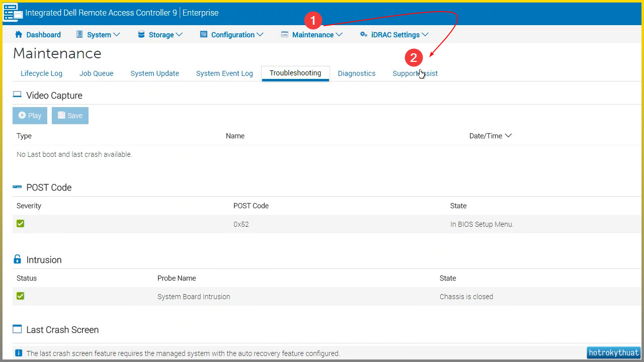The height and width of the screenshot is (362, 644).
Task: Open the Dashboard menu item
Action: [38, 35]
